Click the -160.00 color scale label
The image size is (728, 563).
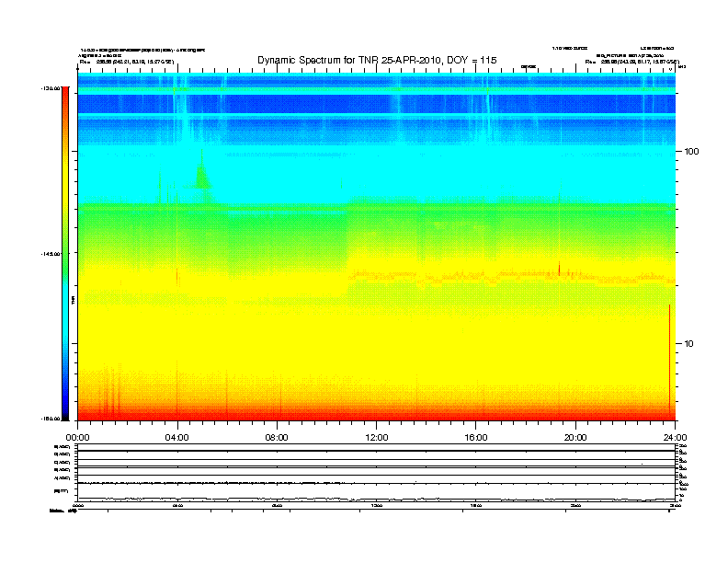(x=51, y=419)
